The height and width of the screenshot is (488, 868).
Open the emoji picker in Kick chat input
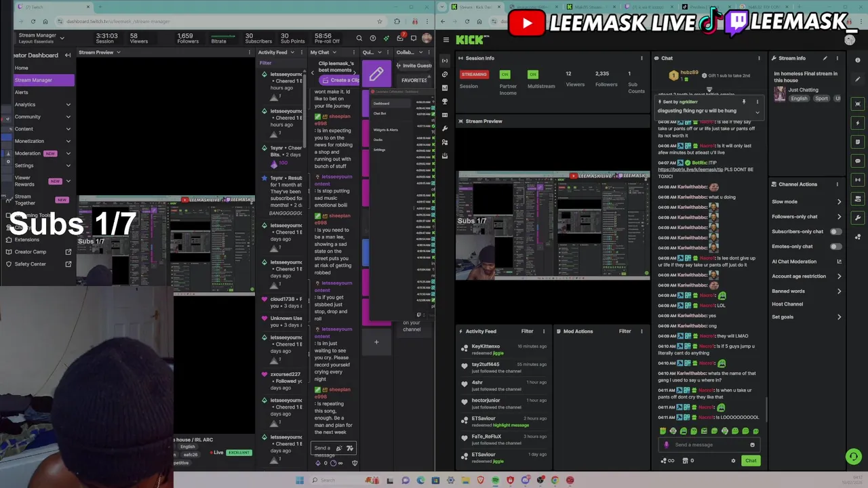(x=752, y=445)
